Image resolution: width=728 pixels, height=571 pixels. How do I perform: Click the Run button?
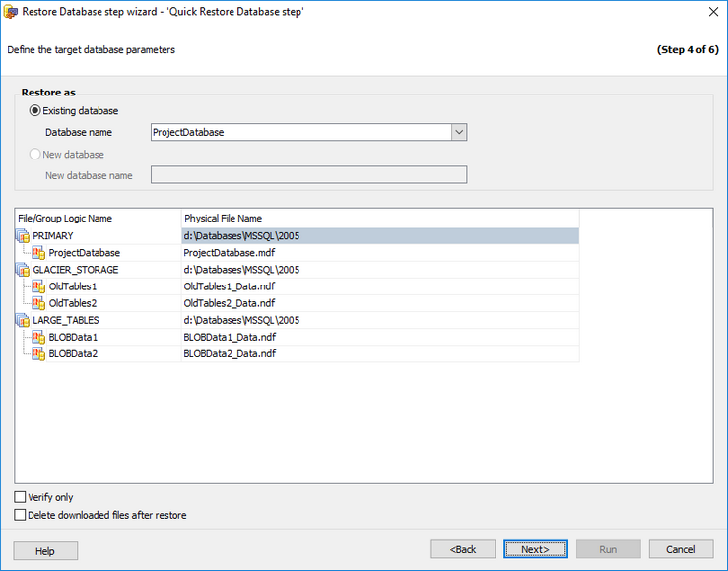pyautogui.click(x=608, y=549)
